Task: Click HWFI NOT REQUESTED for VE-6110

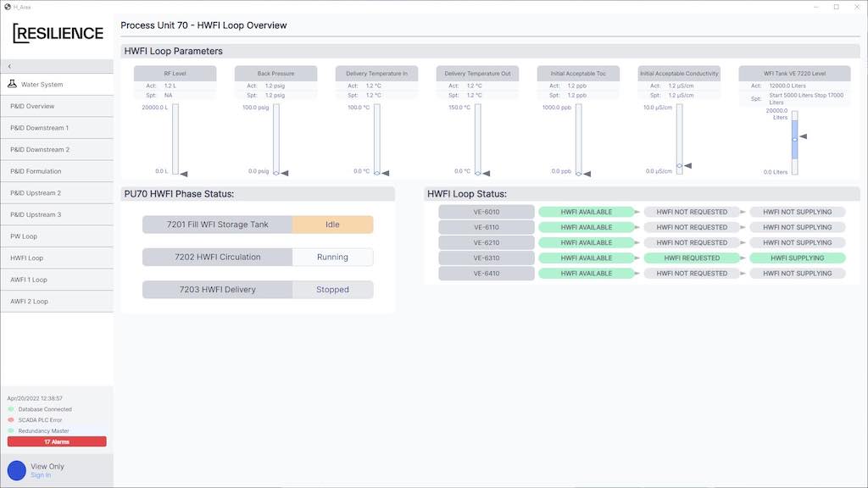Action: [x=692, y=227]
